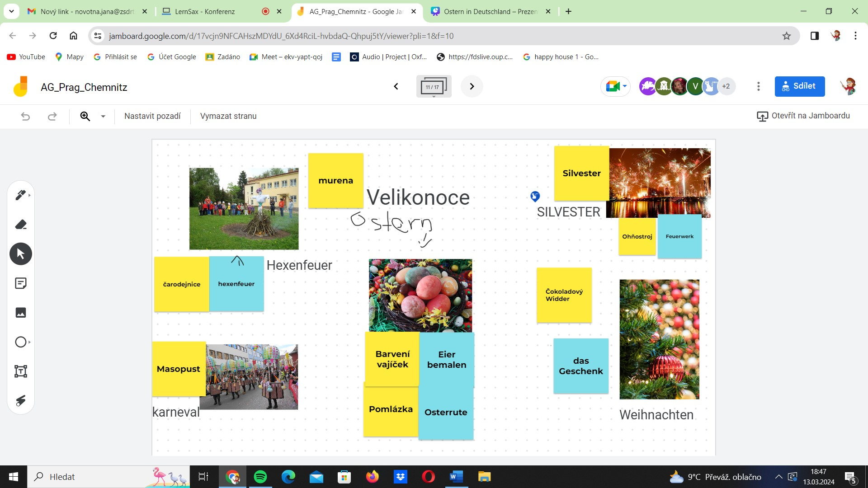The image size is (868, 488).
Task: Activate the Laser pointer tool
Action: pos(21,401)
